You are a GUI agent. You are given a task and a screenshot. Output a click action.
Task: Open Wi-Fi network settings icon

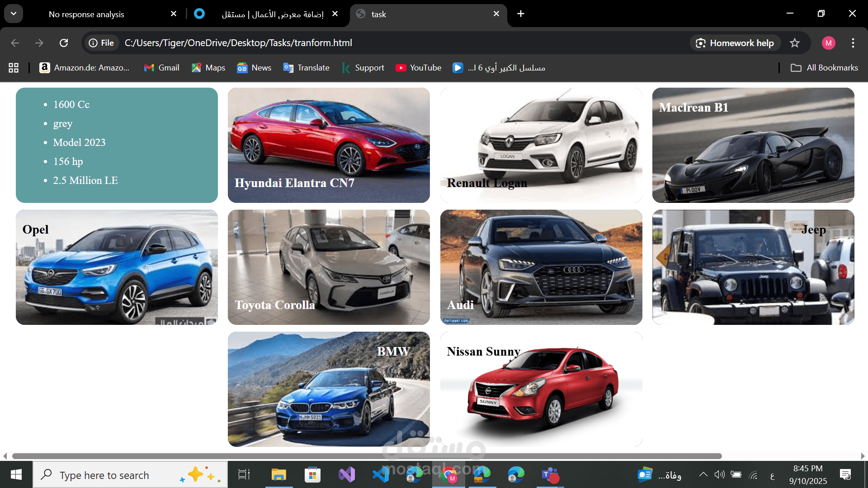pyautogui.click(x=753, y=474)
